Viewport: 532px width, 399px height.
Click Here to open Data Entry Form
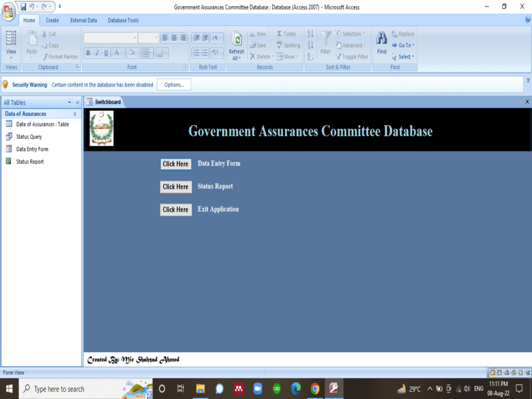pos(176,164)
